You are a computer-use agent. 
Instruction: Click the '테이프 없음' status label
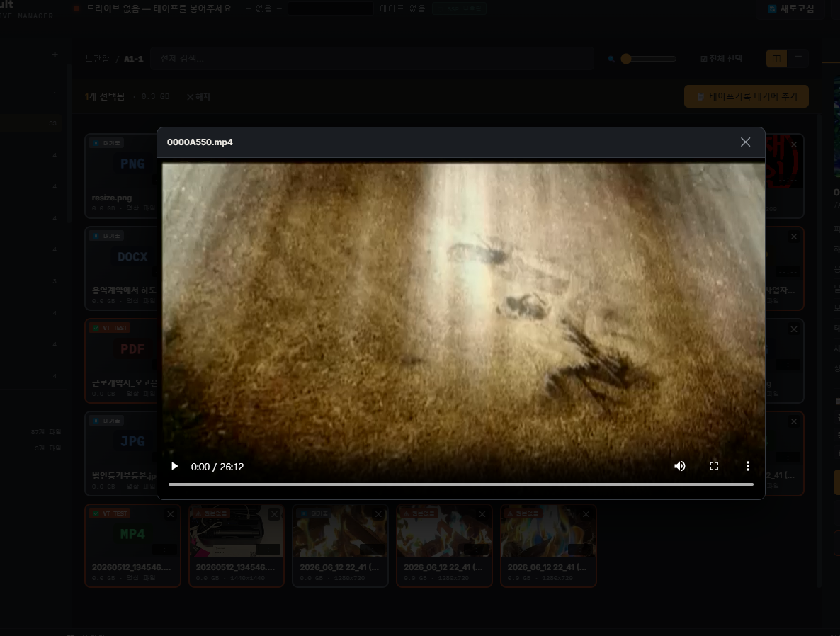(x=402, y=8)
